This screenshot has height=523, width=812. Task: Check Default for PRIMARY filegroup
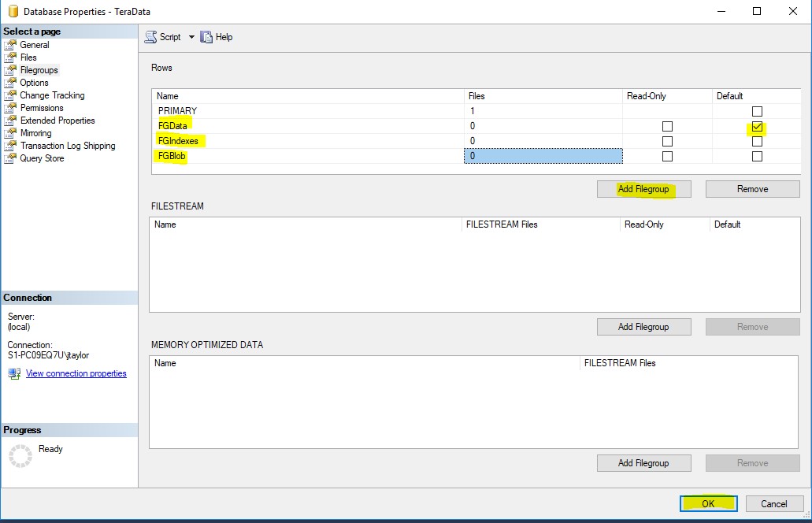(x=757, y=111)
